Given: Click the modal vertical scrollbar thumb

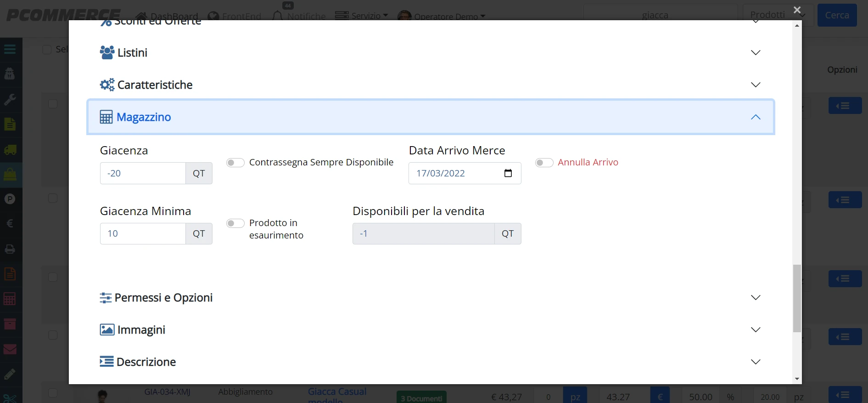Looking at the screenshot, I should tap(797, 298).
